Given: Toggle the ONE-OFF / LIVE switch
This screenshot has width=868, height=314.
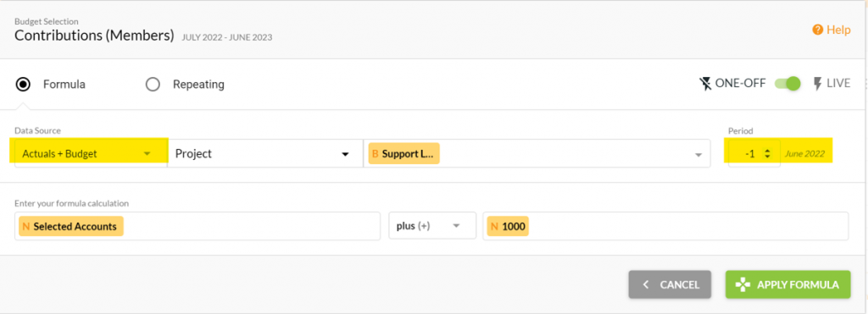Looking at the screenshot, I should 787,84.
